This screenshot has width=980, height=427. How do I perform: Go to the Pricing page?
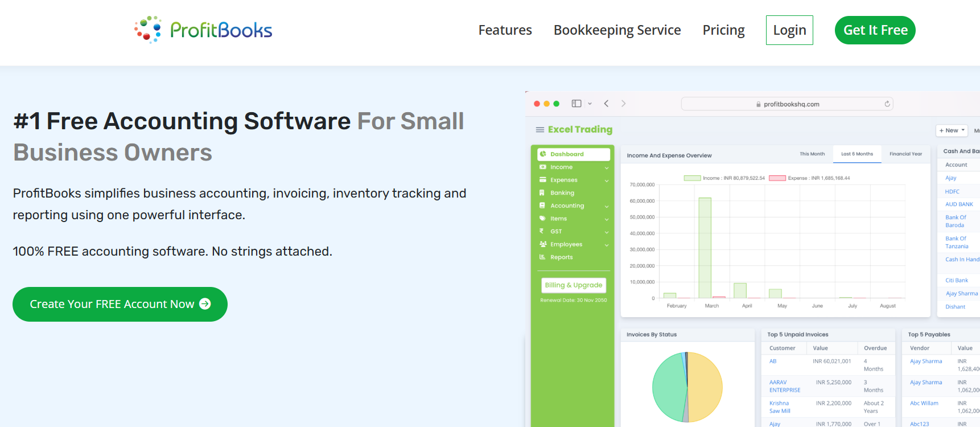[723, 30]
